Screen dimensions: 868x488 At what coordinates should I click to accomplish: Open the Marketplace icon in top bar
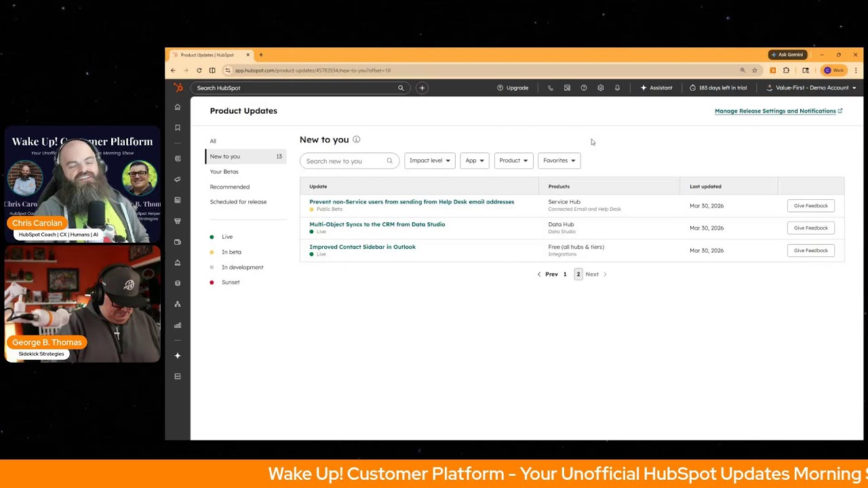coord(567,87)
